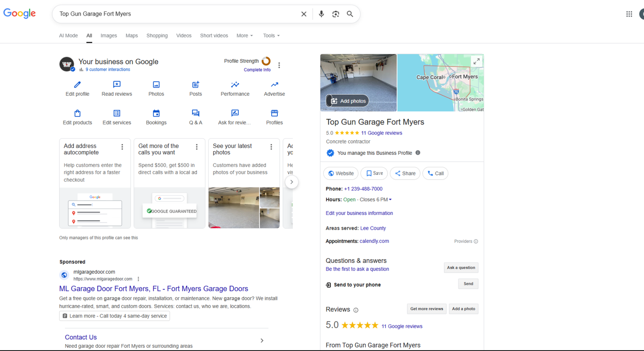Image resolution: width=644 pixels, height=351 pixels.
Task: Open the Performance chart icon
Action: 235,84
